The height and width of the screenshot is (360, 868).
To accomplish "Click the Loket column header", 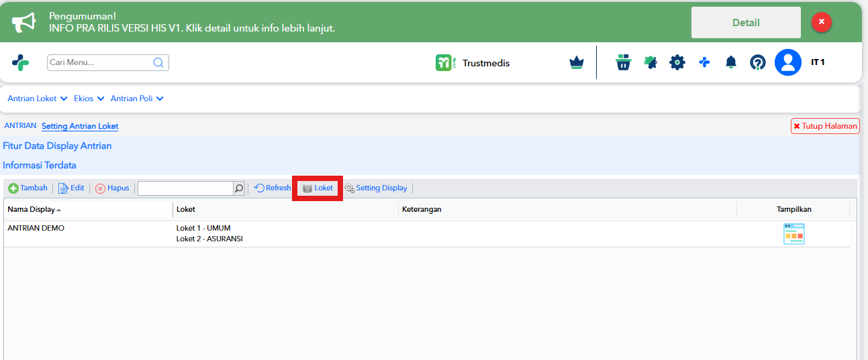I will pos(285,209).
